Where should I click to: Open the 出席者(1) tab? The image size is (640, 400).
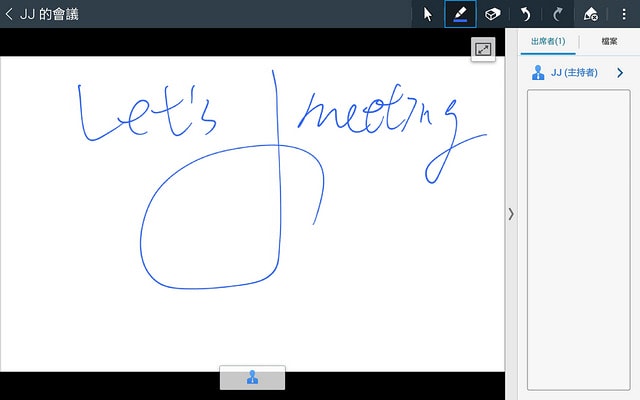pos(547,41)
